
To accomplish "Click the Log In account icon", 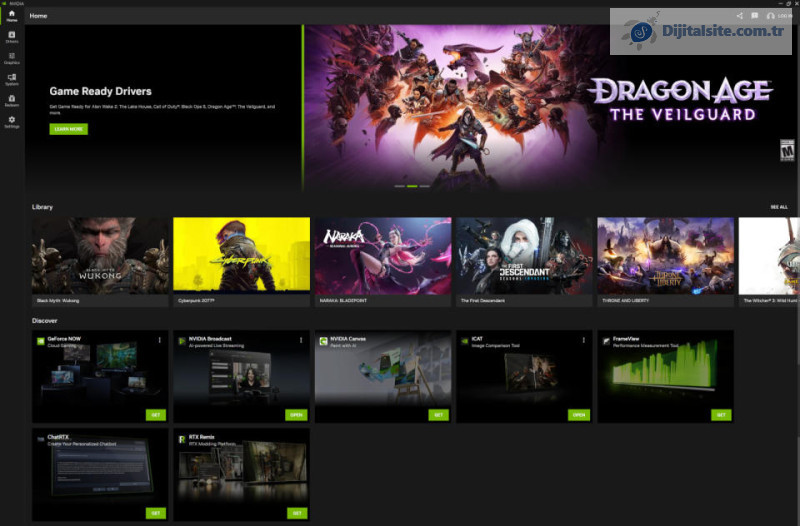I will pos(770,16).
